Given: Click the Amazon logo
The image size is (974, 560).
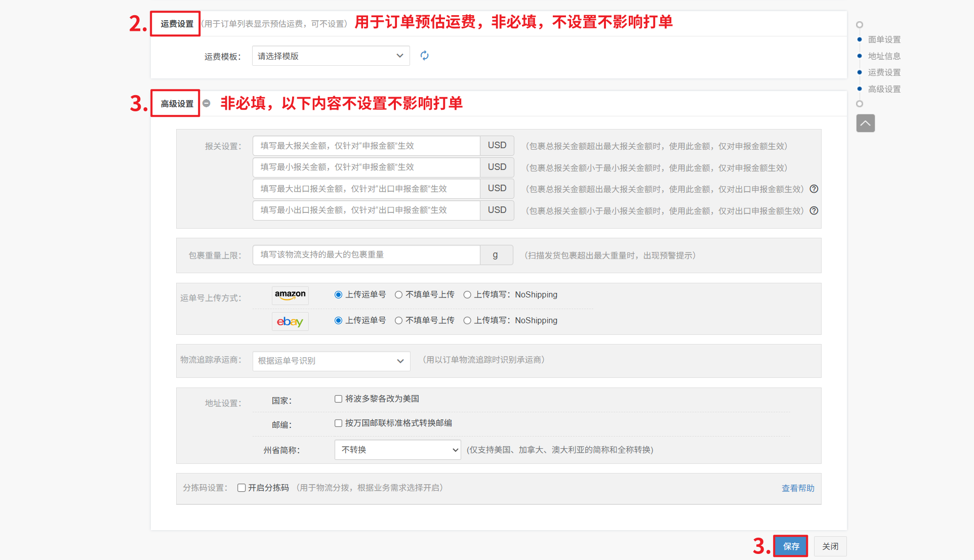Looking at the screenshot, I should tap(290, 295).
